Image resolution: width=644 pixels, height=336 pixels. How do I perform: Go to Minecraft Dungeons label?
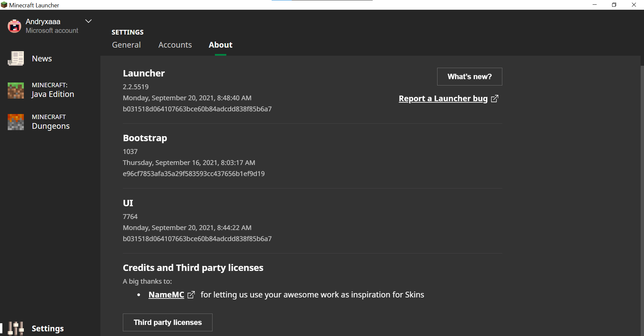[51, 122]
